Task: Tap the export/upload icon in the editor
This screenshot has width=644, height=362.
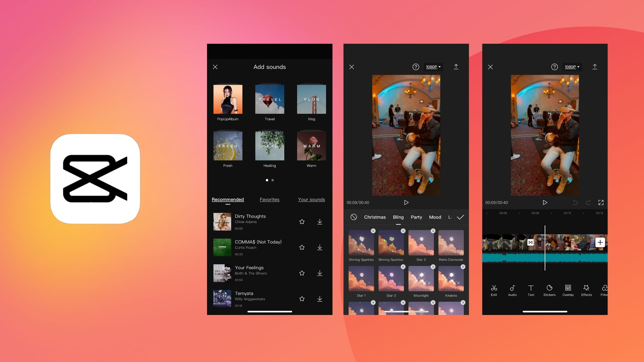Action: [x=595, y=67]
